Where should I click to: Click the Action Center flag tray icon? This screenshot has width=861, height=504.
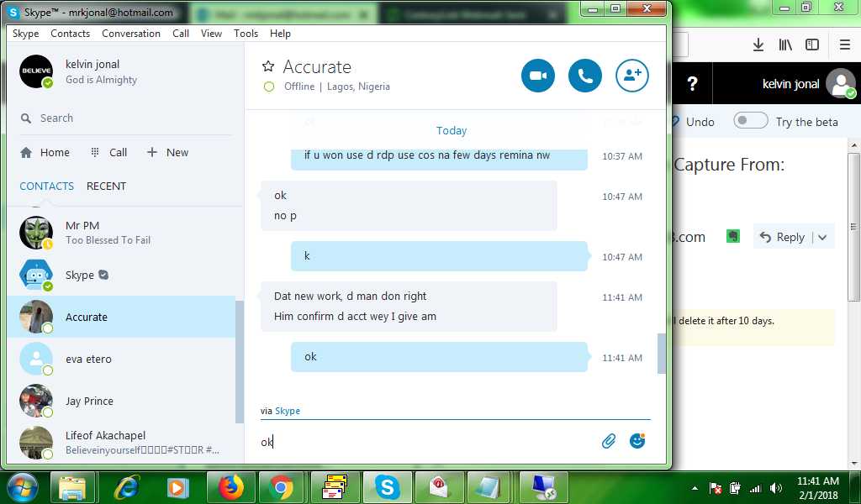click(716, 488)
